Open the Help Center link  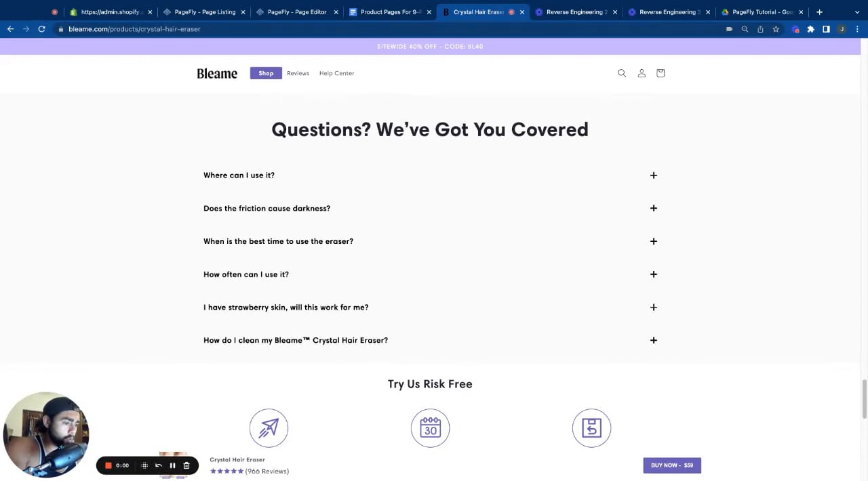click(x=336, y=73)
